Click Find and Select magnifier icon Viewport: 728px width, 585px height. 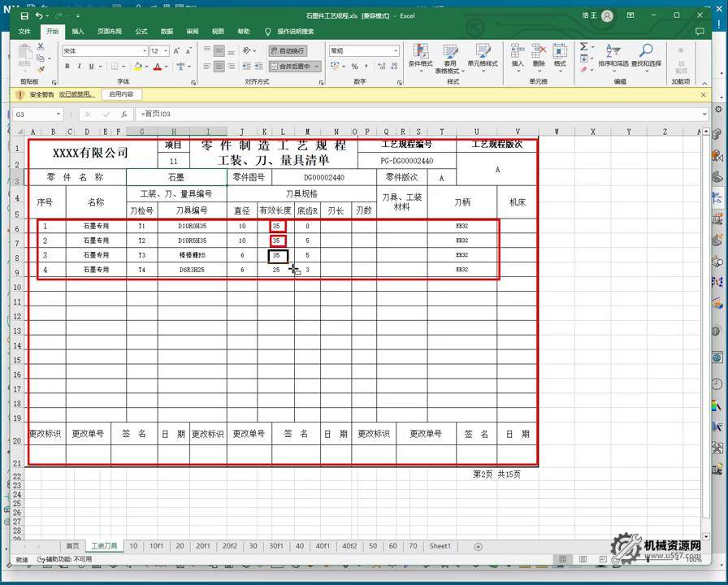pos(646,55)
